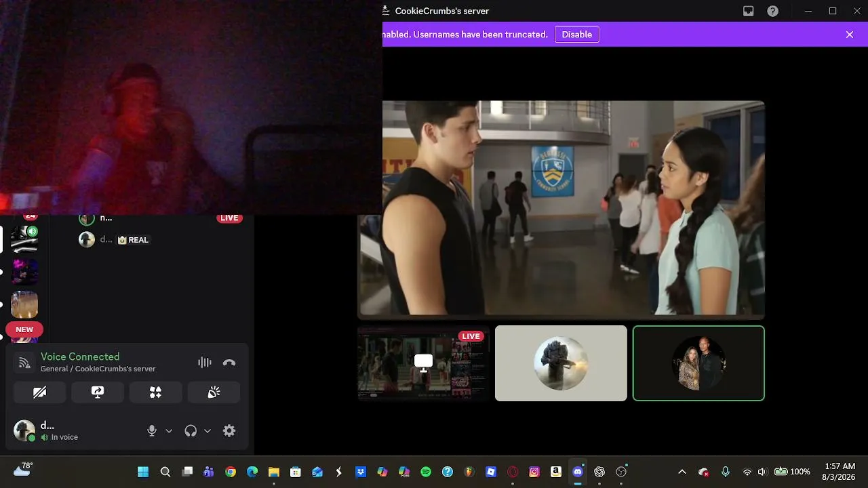Viewport: 868px width, 488px height.
Task: Open the General / CookieCrumbs's server channel link
Action: coord(98,369)
